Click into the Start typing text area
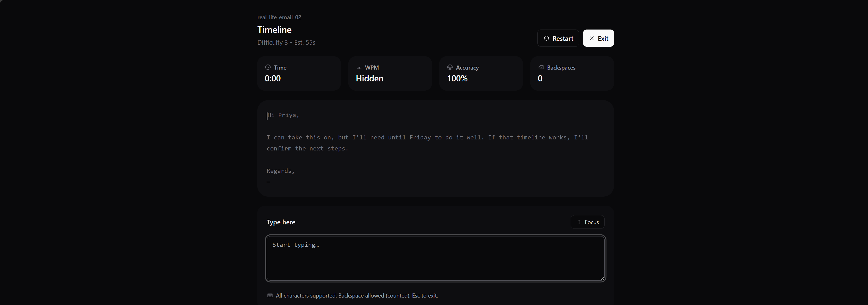 [x=435, y=259]
